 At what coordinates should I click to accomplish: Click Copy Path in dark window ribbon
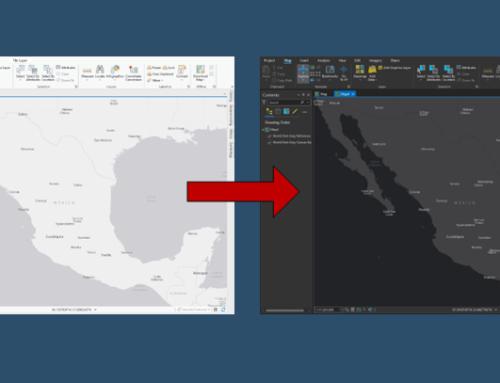[x=282, y=80]
